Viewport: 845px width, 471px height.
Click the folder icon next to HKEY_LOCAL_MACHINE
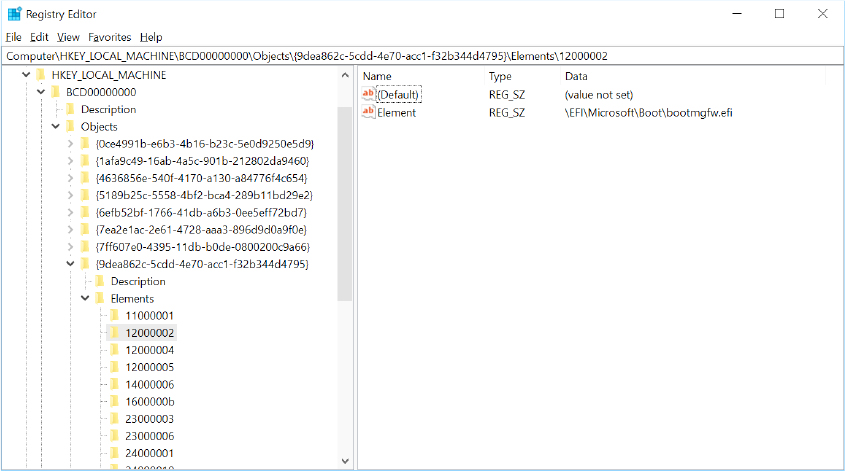coord(40,75)
